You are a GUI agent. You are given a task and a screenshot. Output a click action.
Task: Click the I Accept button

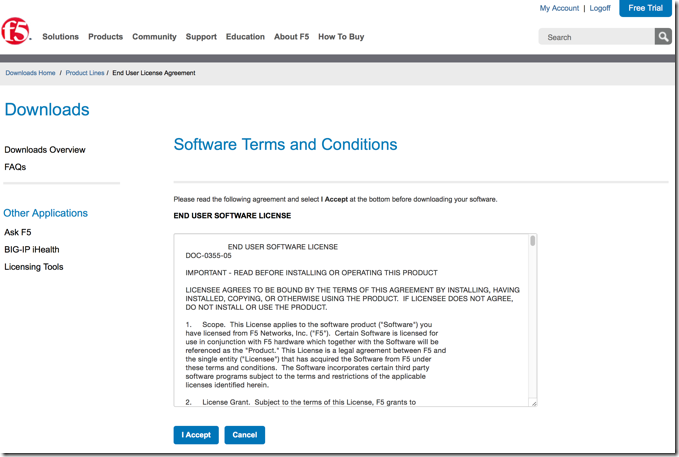196,435
